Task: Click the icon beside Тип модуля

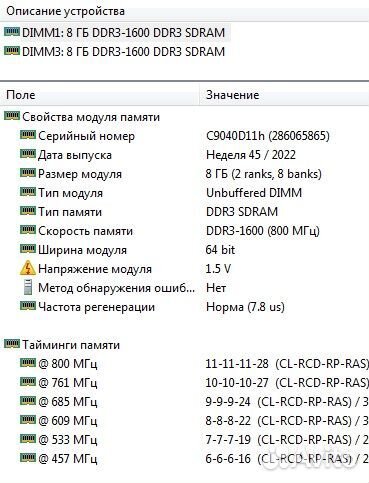Action: 28,192
